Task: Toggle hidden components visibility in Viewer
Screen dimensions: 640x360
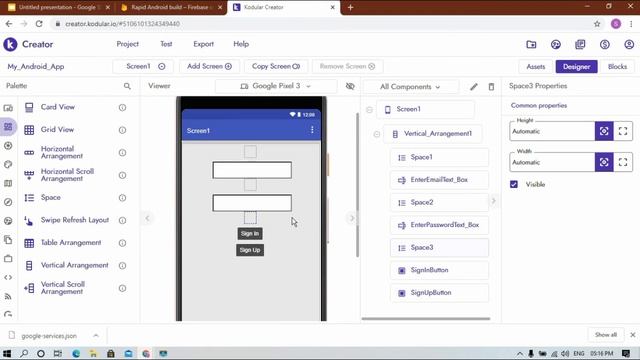Action: pos(350,86)
